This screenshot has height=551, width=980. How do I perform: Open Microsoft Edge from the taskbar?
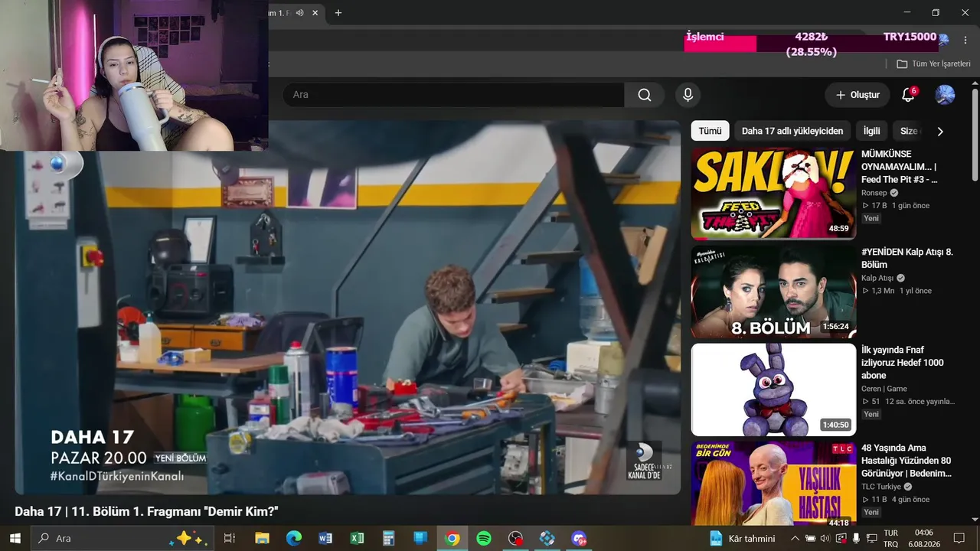[294, 538]
